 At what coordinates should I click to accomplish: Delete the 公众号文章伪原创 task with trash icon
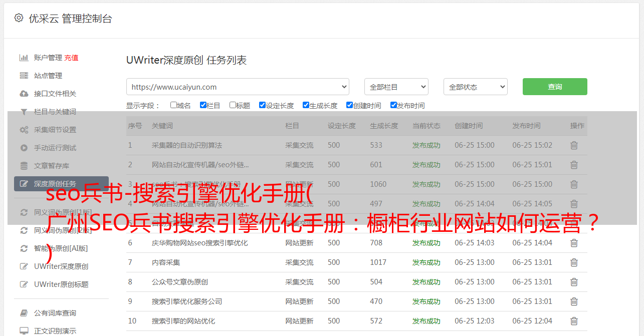coord(574,282)
